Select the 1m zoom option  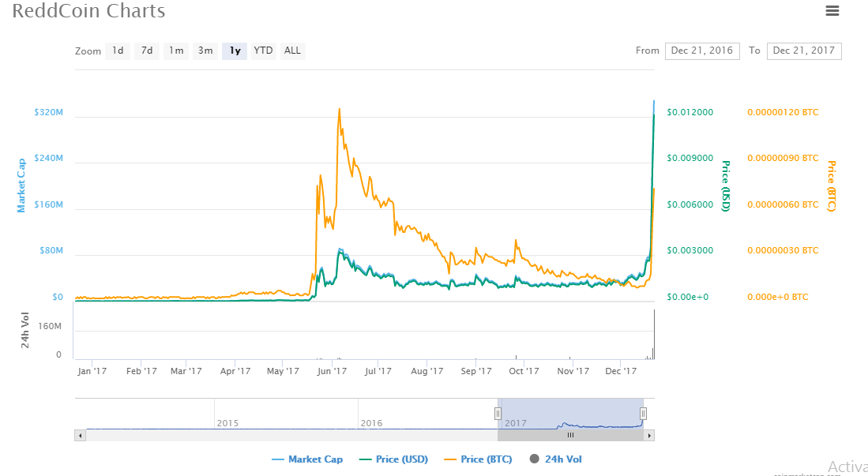(x=176, y=51)
